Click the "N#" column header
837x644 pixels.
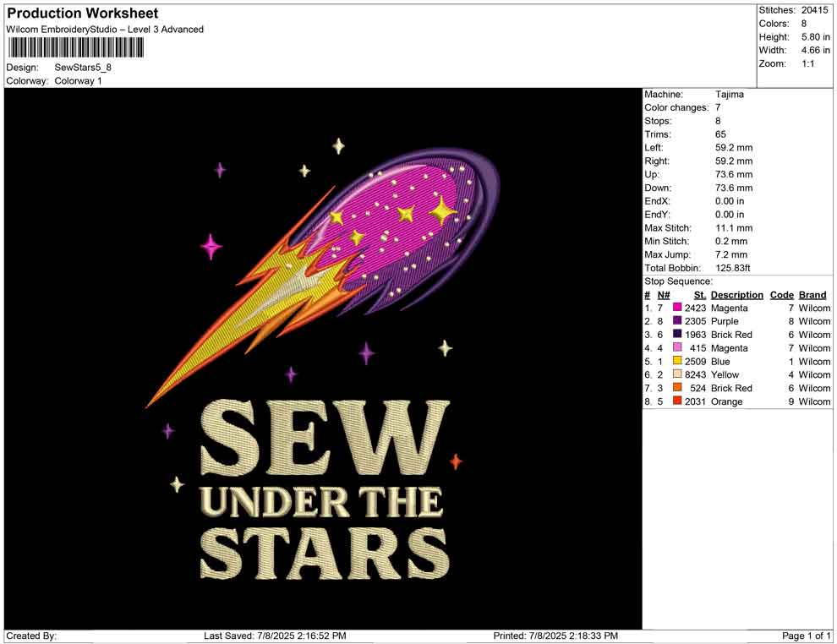tap(664, 295)
